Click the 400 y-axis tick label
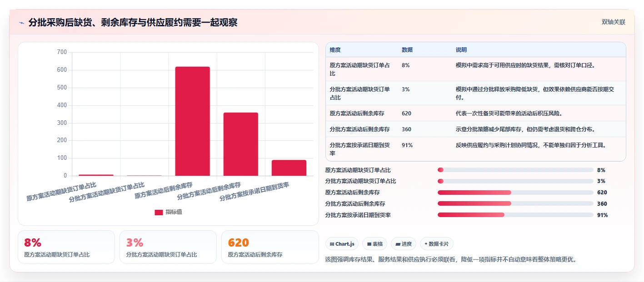This screenshot has height=282, width=644. [x=62, y=105]
